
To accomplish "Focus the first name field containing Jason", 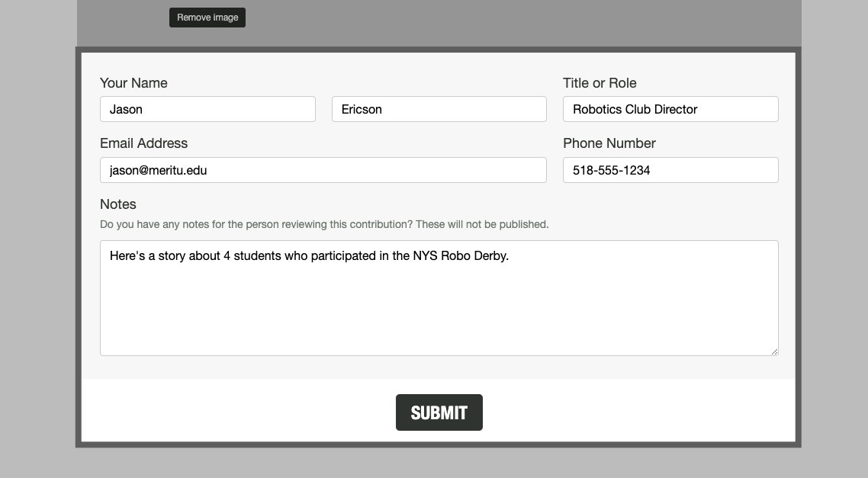I will (x=207, y=109).
